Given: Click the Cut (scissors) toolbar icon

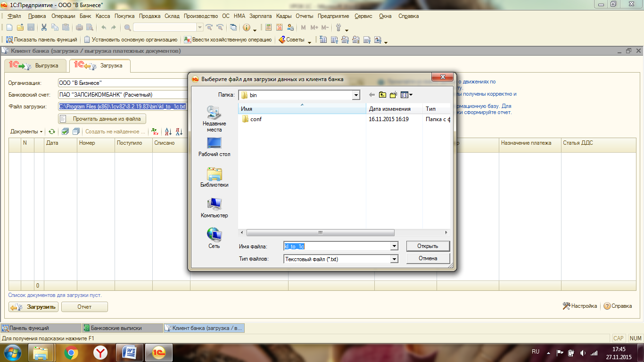Looking at the screenshot, I should (x=44, y=27).
